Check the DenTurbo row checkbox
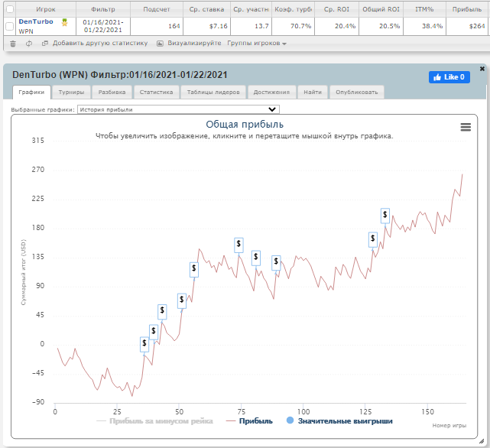This screenshot has width=490, height=448. click(x=9, y=26)
